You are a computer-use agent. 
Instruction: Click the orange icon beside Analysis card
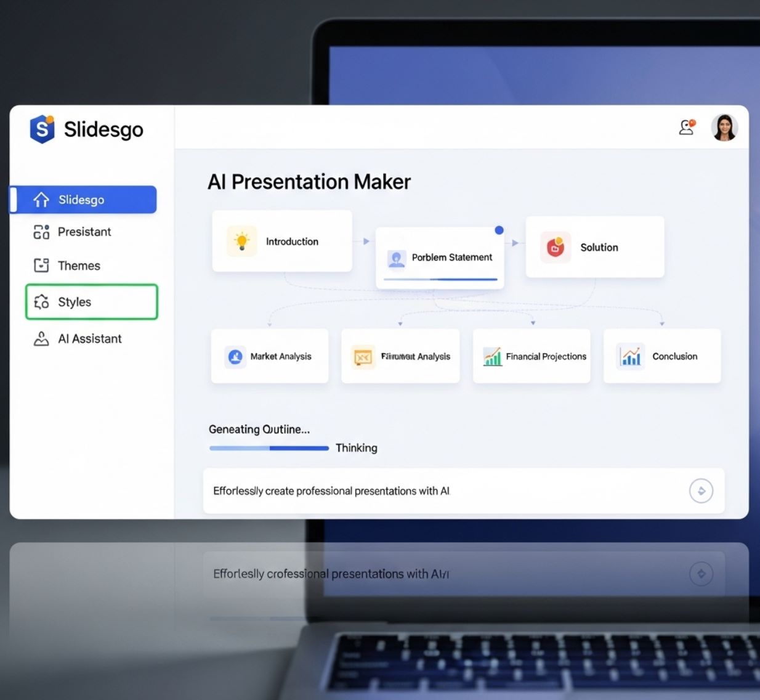(363, 357)
